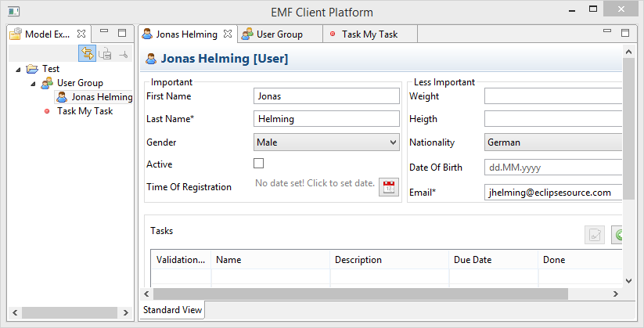This screenshot has height=328, width=644.
Task: Minimize the editor area
Action: (607, 31)
